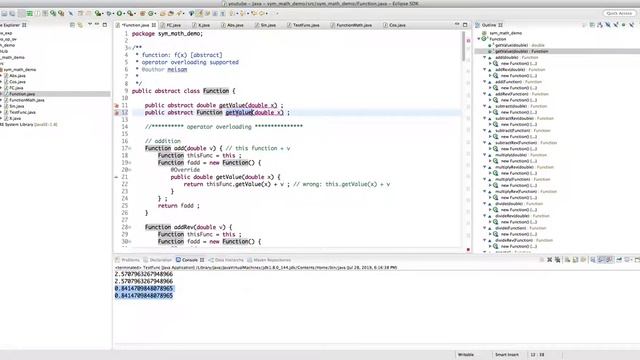
Task: Open Package Explorer view menu arrow
Action: pos(89,25)
